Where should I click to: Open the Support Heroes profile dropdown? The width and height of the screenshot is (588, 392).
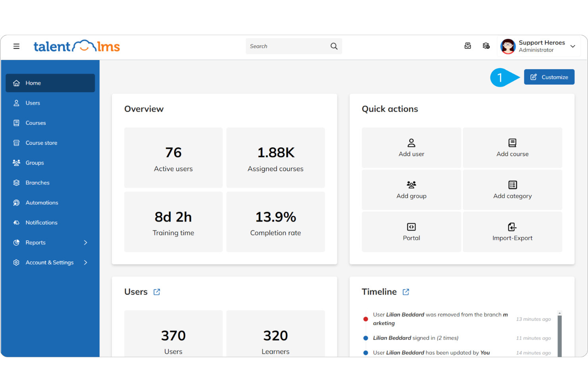pos(573,46)
